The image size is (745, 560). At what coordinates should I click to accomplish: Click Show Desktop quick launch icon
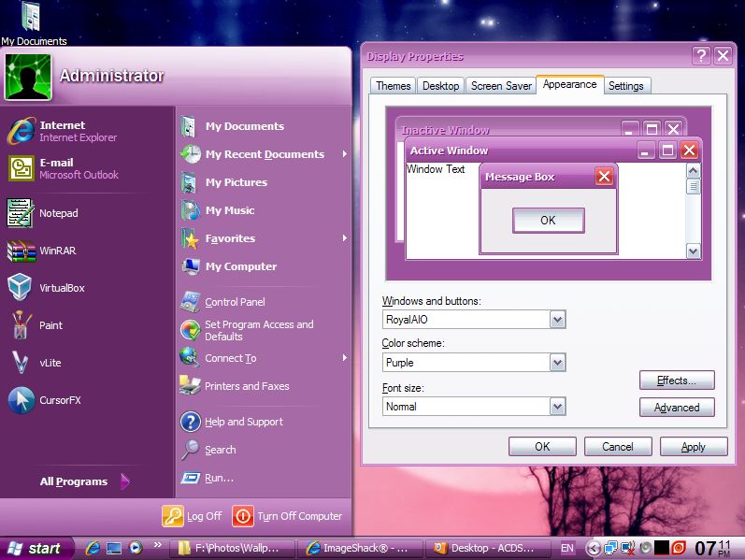[x=114, y=548]
